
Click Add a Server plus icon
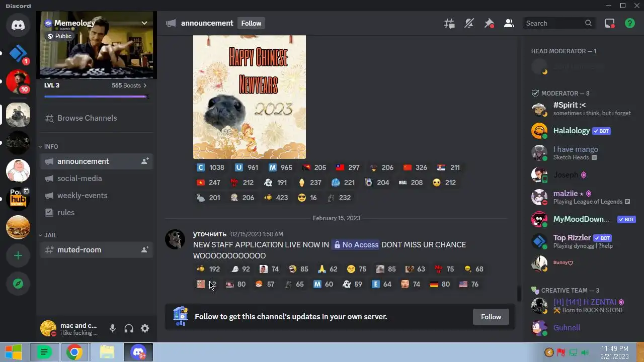pos(18,255)
